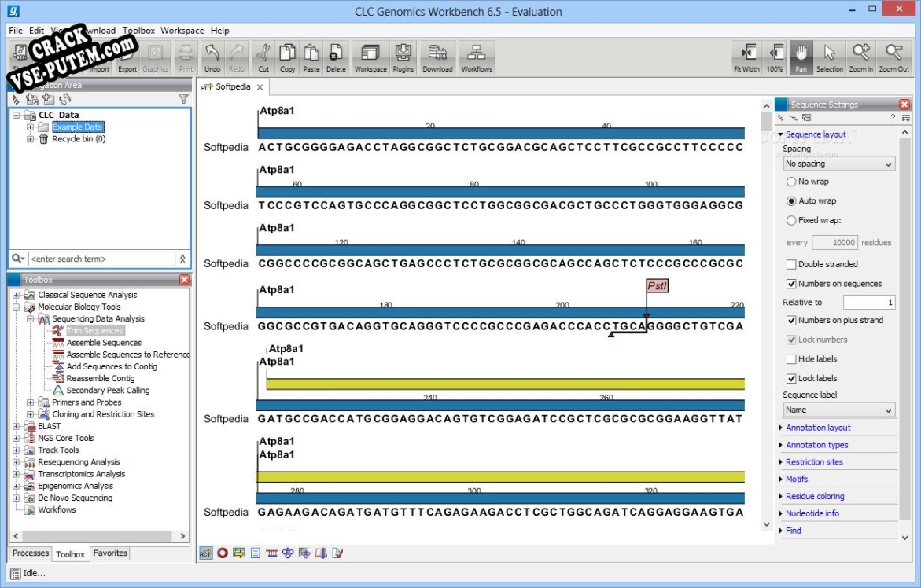Select Assemble Sequences tool
The width and height of the screenshot is (921, 588).
(x=104, y=343)
